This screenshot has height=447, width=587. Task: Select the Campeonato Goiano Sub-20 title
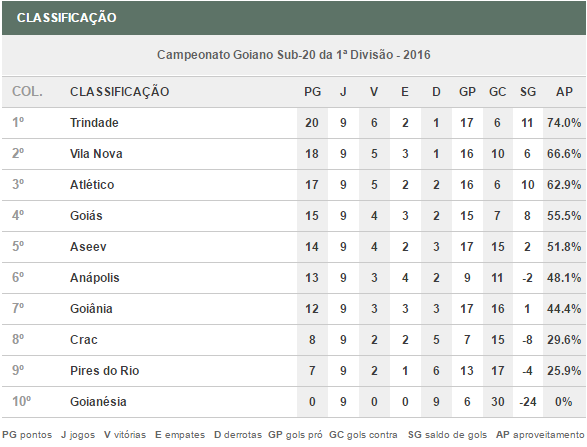pyautogui.click(x=294, y=55)
